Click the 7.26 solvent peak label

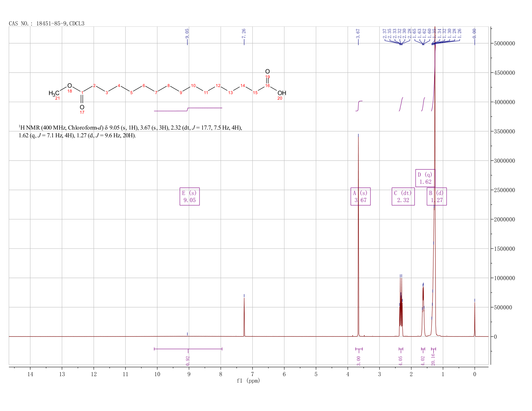tap(244, 34)
